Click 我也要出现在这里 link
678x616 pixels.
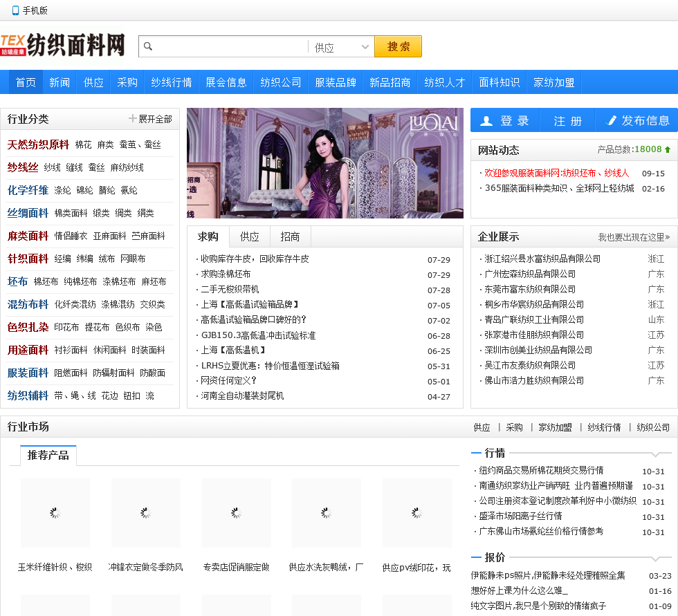coord(634,237)
